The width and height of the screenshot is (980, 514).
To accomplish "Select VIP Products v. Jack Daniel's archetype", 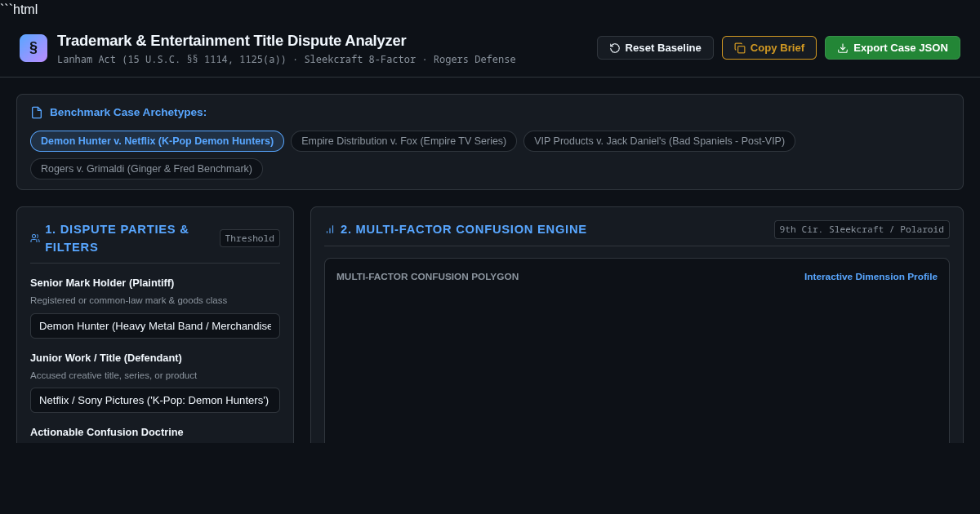I will click(659, 141).
